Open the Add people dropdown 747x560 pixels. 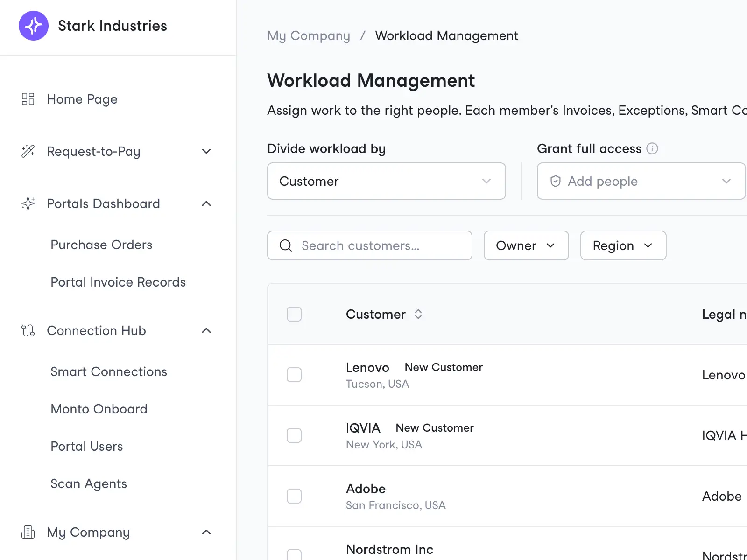click(641, 181)
